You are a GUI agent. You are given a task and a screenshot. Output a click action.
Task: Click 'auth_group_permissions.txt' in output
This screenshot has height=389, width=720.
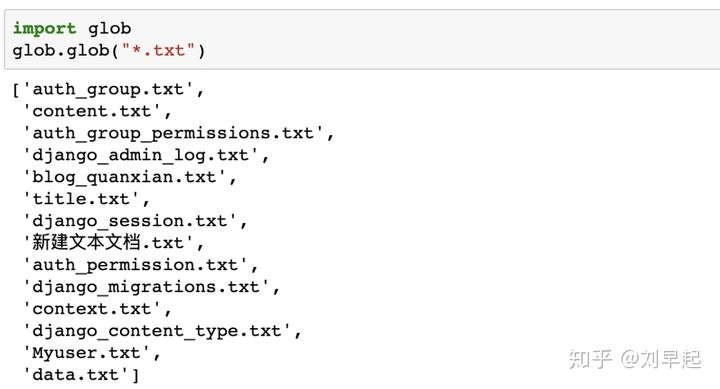pyautogui.click(x=173, y=133)
